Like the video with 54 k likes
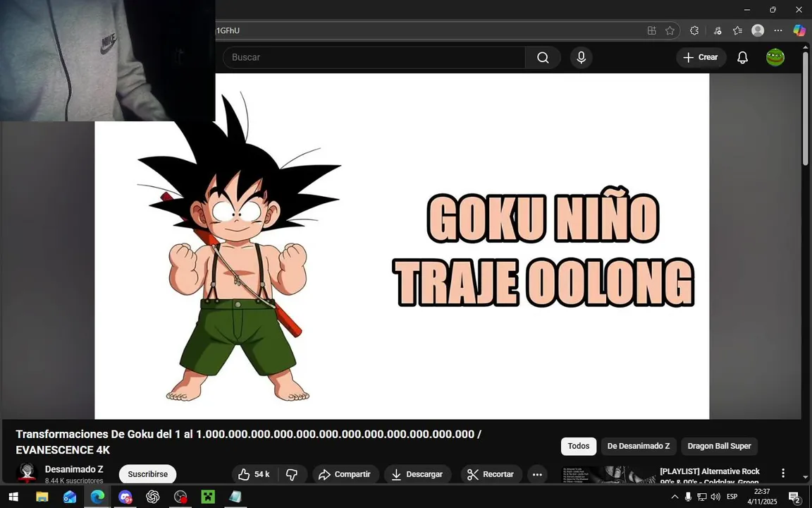This screenshot has width=812, height=508. pyautogui.click(x=254, y=474)
